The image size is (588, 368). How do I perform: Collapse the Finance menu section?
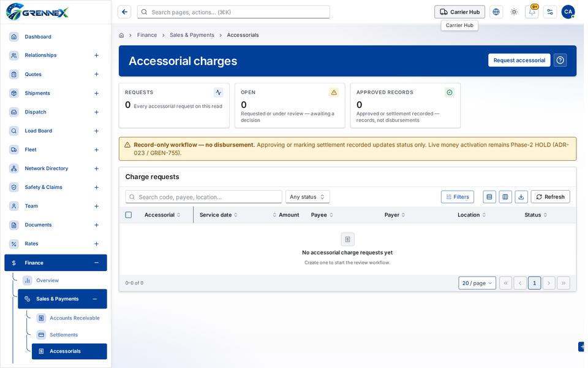point(96,263)
